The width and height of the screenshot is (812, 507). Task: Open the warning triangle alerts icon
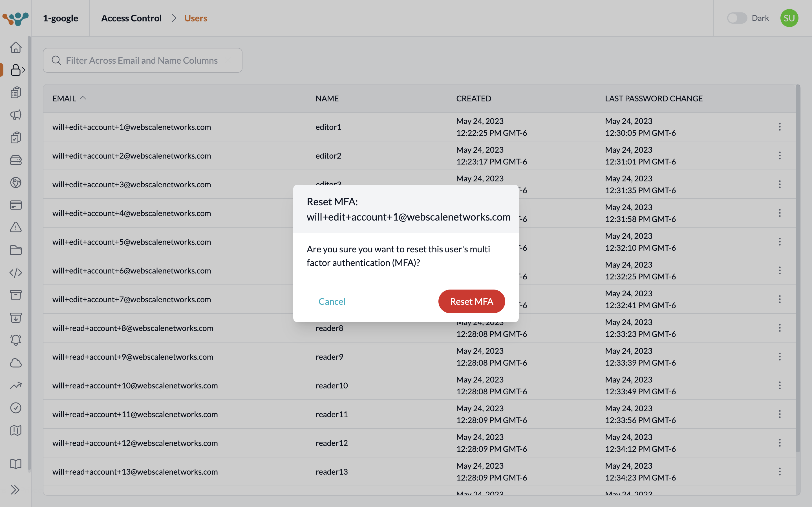[16, 227]
